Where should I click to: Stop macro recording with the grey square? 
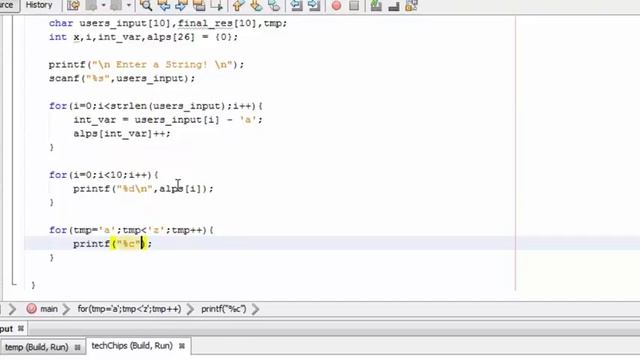coord(354,6)
